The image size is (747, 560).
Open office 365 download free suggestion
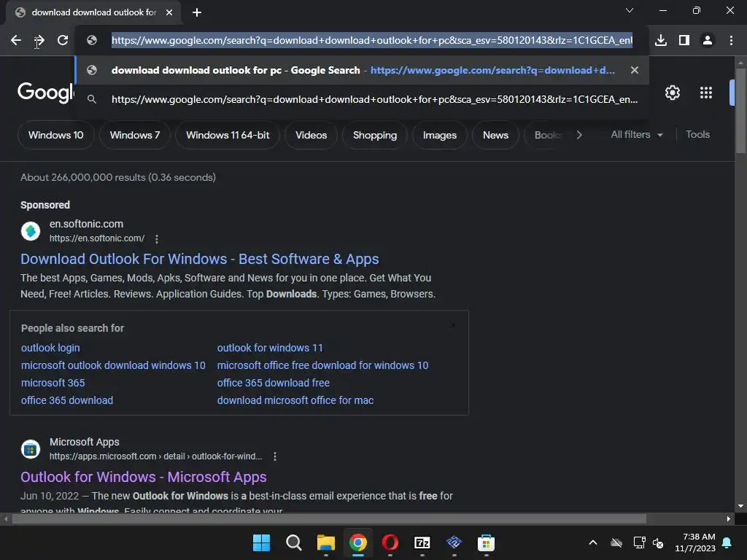[274, 383]
